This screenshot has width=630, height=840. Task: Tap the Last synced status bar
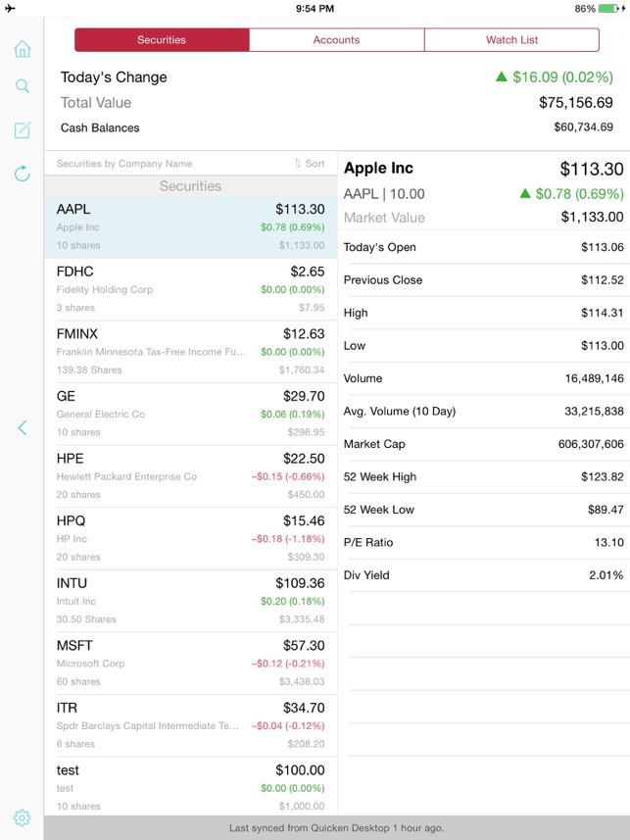(x=336, y=828)
